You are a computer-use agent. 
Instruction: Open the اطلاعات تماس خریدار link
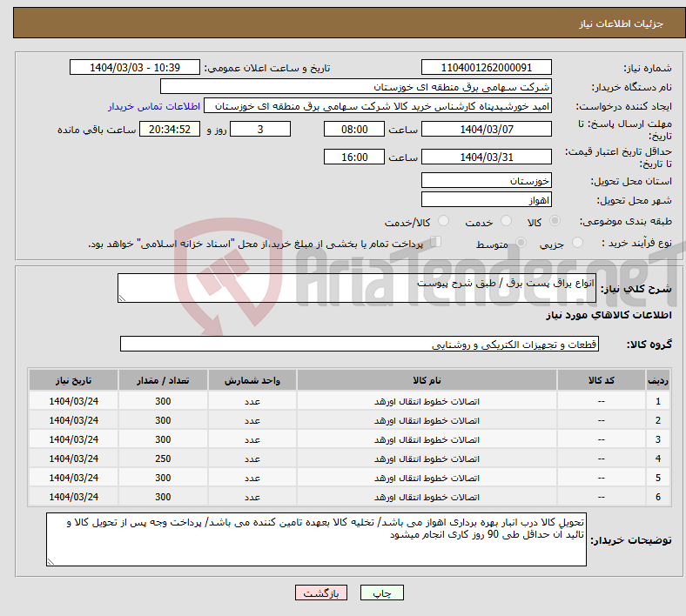point(154,106)
